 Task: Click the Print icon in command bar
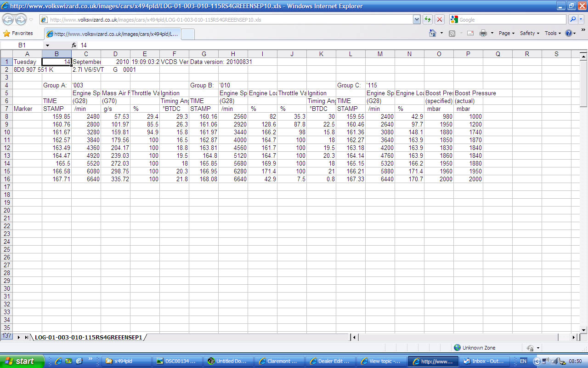pos(483,33)
